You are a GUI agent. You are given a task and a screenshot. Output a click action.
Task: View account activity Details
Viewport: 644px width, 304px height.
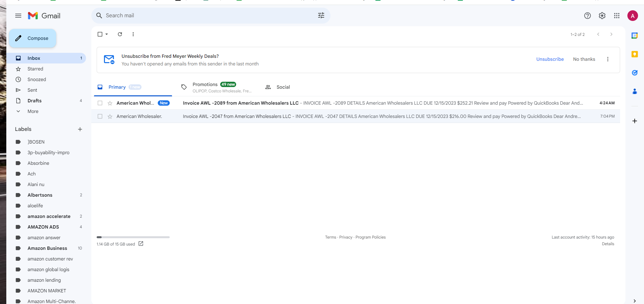point(608,244)
